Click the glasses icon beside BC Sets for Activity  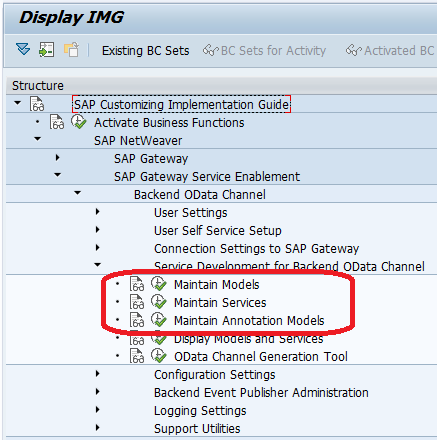tap(211, 50)
